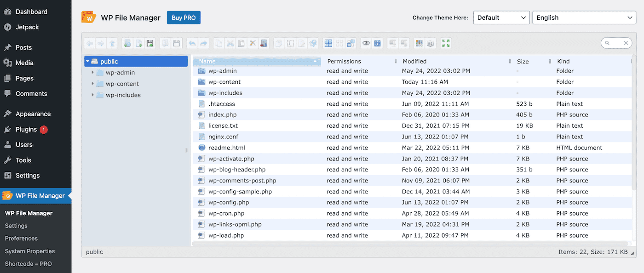Sort files using the A-Z icon

[x=430, y=43]
